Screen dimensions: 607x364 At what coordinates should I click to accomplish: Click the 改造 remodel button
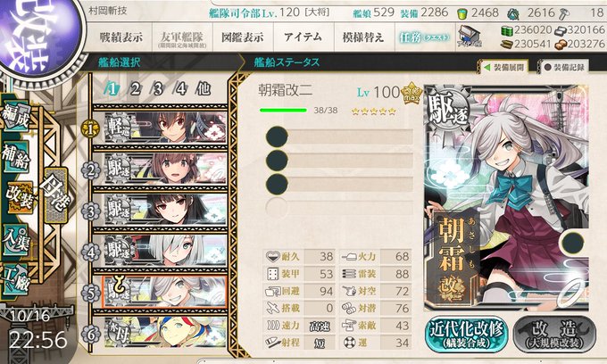click(x=554, y=334)
